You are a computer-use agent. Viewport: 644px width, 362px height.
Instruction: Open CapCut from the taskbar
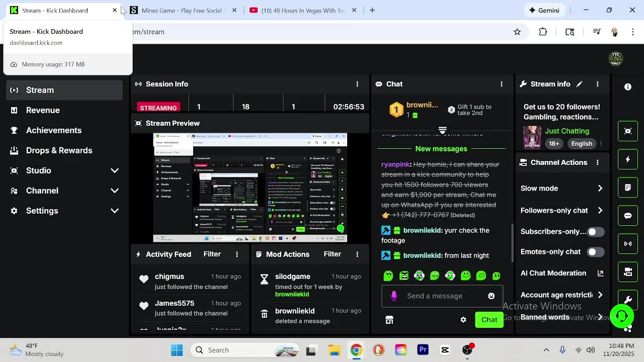pyautogui.click(x=445, y=350)
